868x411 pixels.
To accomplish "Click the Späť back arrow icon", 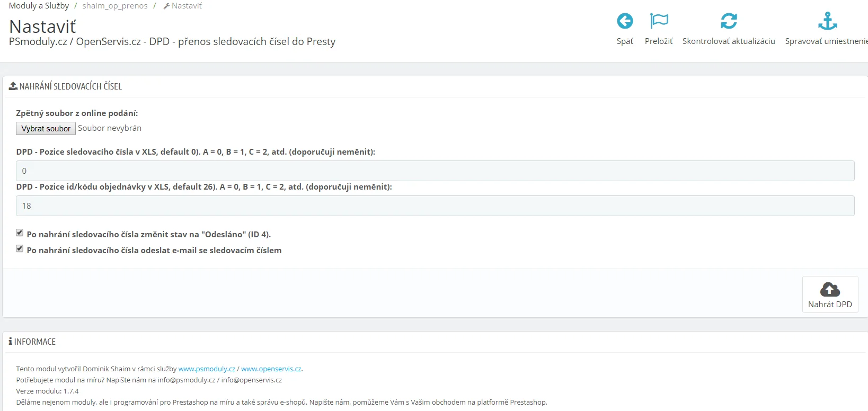I will coord(625,21).
